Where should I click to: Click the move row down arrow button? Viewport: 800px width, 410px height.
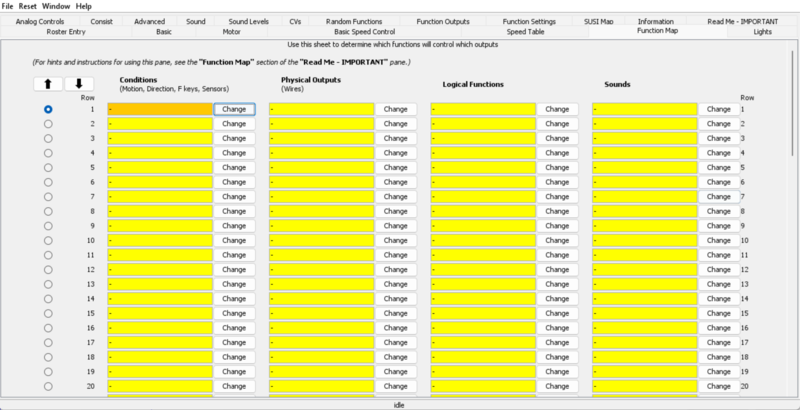(x=79, y=84)
